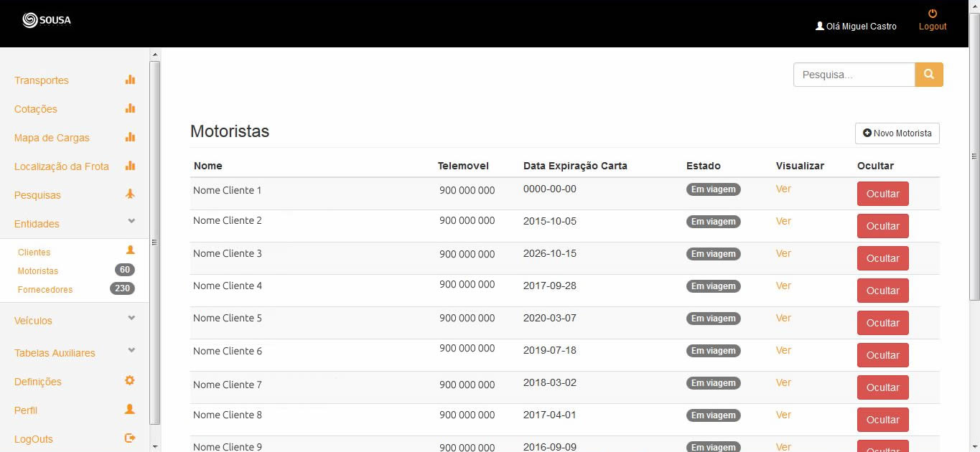Open Fornecedores in the sidebar

coord(45,290)
